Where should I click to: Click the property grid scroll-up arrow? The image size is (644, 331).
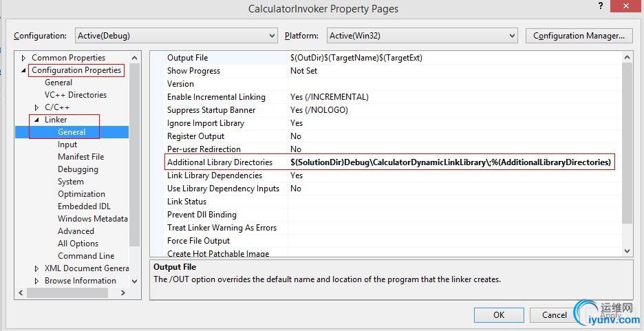click(x=627, y=58)
